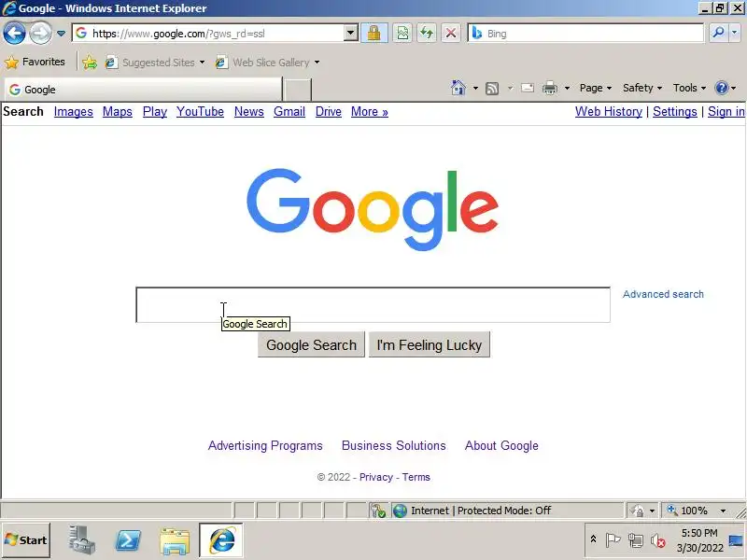Refresh the page with the green arrows icon
The height and width of the screenshot is (560, 747).
coord(427,34)
